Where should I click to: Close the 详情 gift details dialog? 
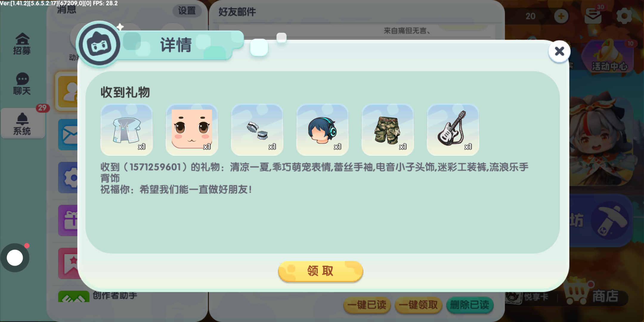[x=559, y=51]
